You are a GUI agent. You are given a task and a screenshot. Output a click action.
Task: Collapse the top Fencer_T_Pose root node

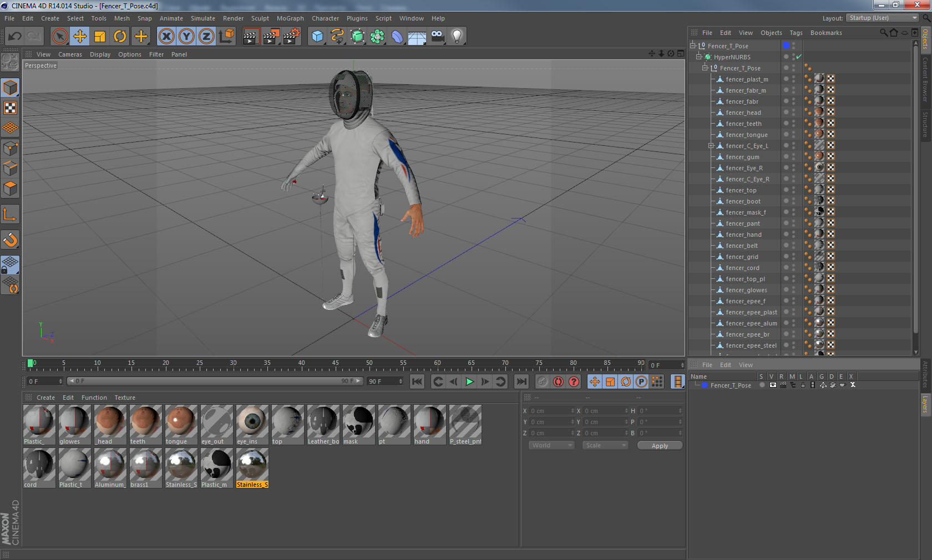[x=693, y=45]
